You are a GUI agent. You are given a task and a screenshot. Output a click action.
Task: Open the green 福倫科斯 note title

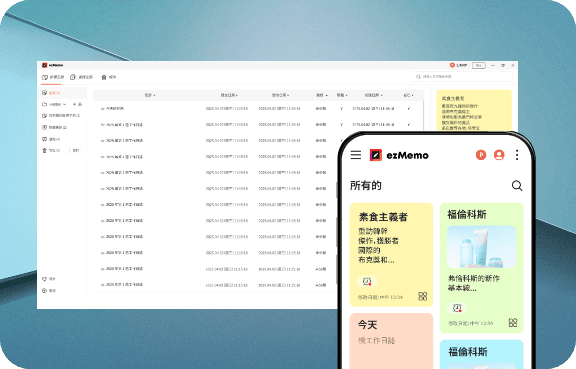tap(467, 215)
